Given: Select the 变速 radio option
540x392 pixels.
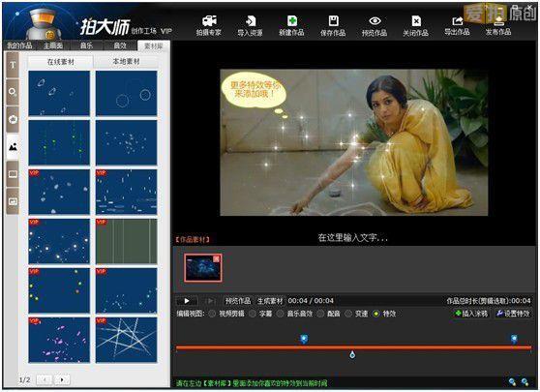Looking at the screenshot, I should 348,314.
